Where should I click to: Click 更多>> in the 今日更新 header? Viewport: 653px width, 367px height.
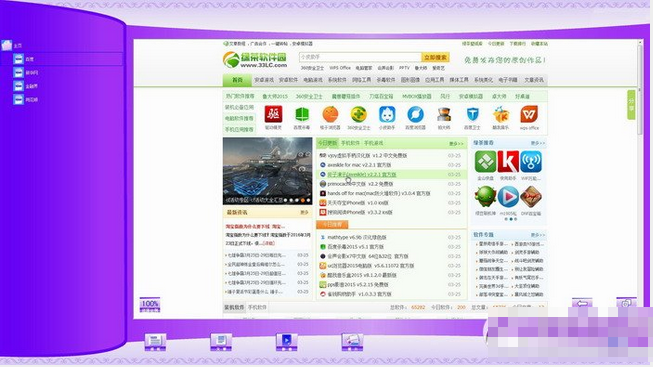click(456, 144)
